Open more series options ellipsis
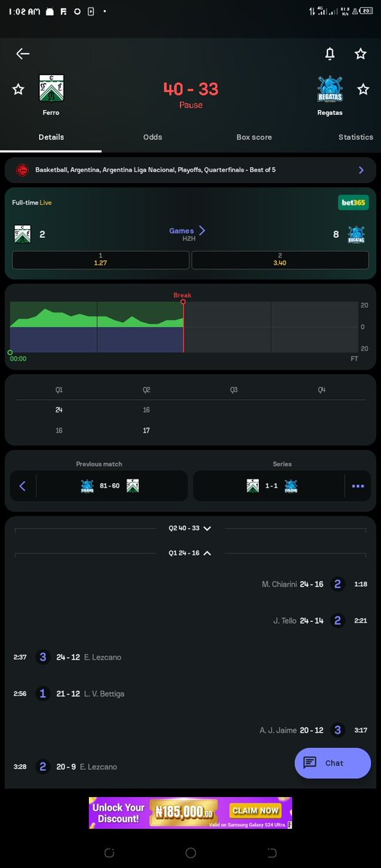Image resolution: width=381 pixels, height=868 pixels. (358, 486)
